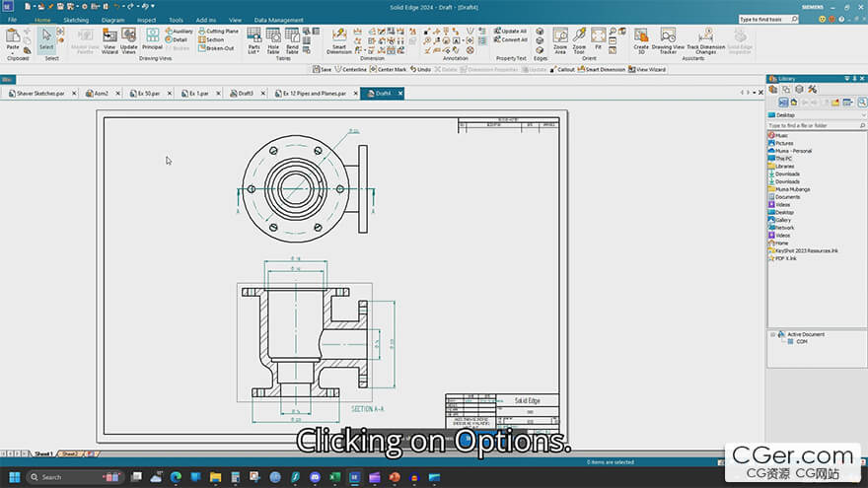This screenshot has width=868, height=488.
Task: Select the Principal view tool
Action: pyautogui.click(x=152, y=37)
